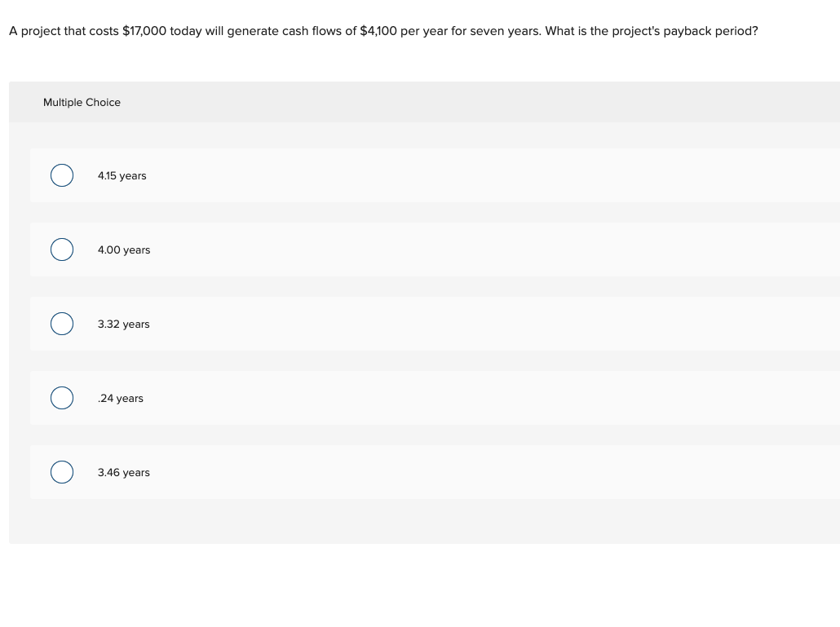Click the text 3.46 years
The width and height of the screenshot is (840, 627).
coord(123,472)
